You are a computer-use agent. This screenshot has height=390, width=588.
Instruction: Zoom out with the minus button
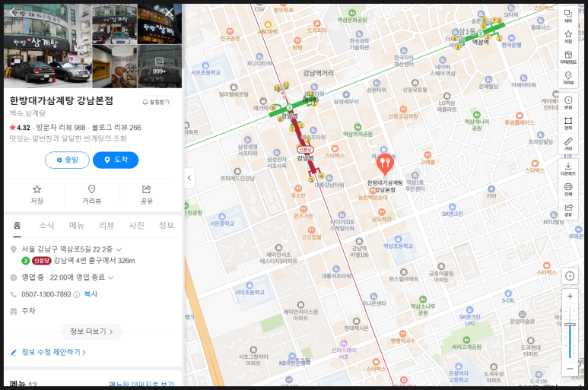(x=570, y=369)
